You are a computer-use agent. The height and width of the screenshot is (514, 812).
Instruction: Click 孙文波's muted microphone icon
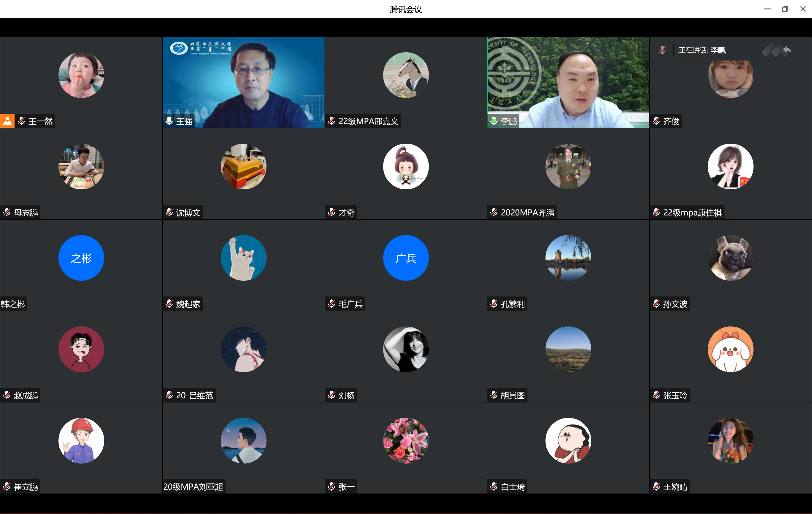tap(656, 304)
